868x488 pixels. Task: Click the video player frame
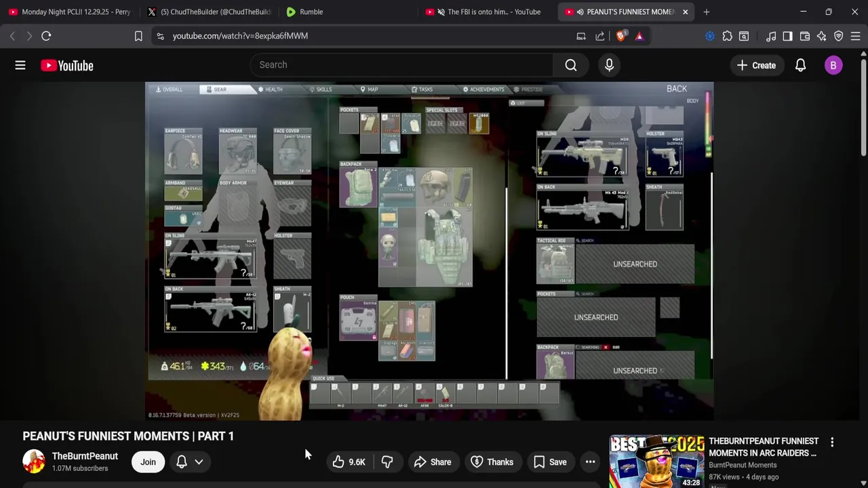(x=429, y=251)
